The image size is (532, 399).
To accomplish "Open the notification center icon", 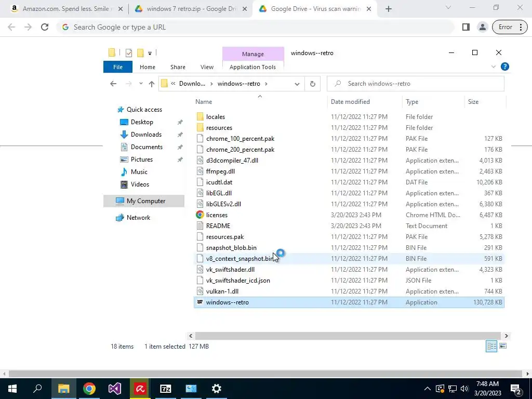I will click(516, 389).
